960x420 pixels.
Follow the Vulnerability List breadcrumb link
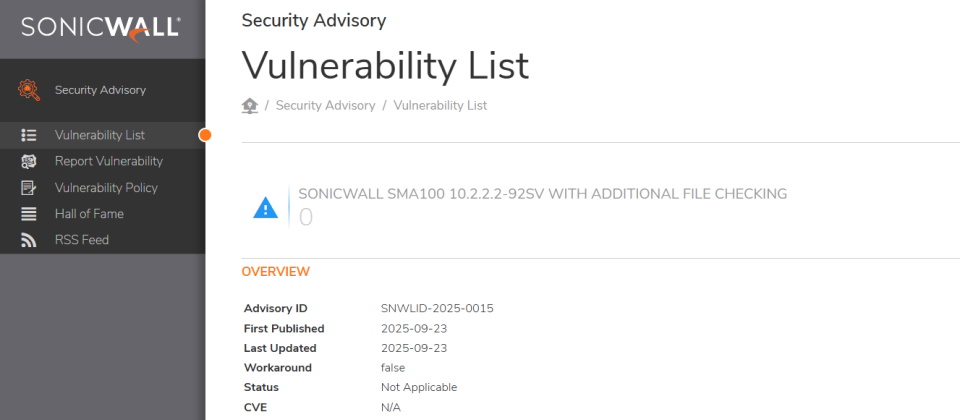point(440,105)
